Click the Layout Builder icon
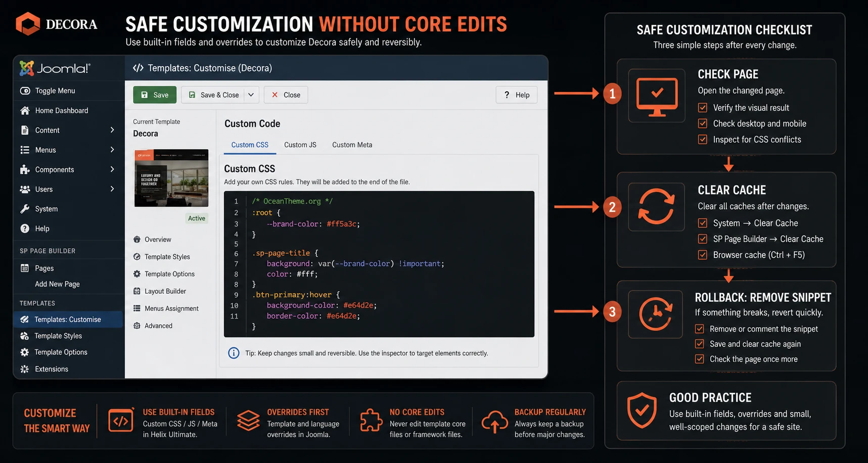 pyautogui.click(x=137, y=291)
